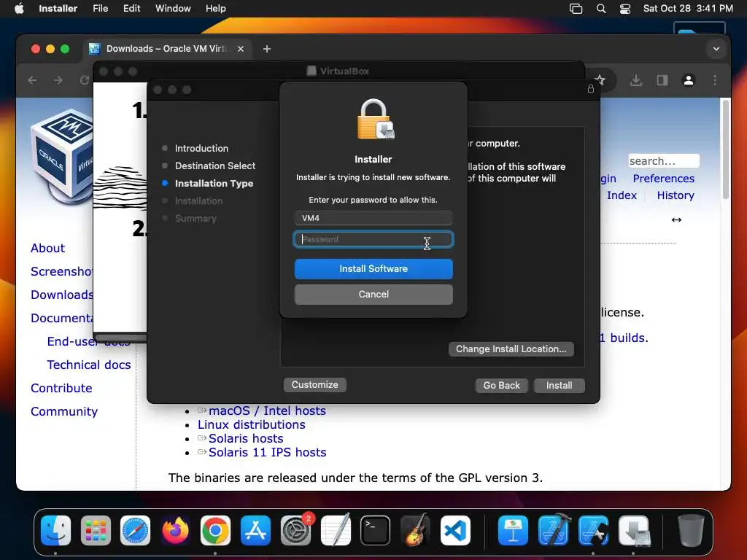Open the Linux distributions link
Screen dimensions: 747x560
252,424
